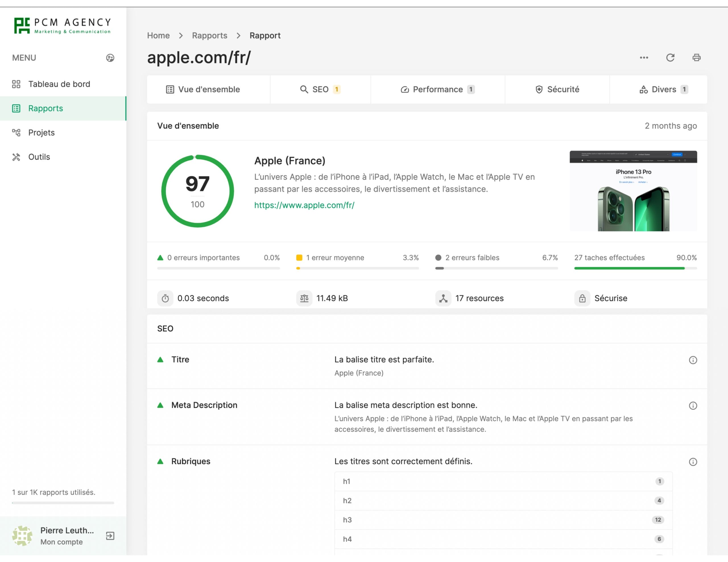Click the Rapports breadcrumb link
Image resolution: width=728 pixels, height=562 pixels.
click(x=209, y=36)
